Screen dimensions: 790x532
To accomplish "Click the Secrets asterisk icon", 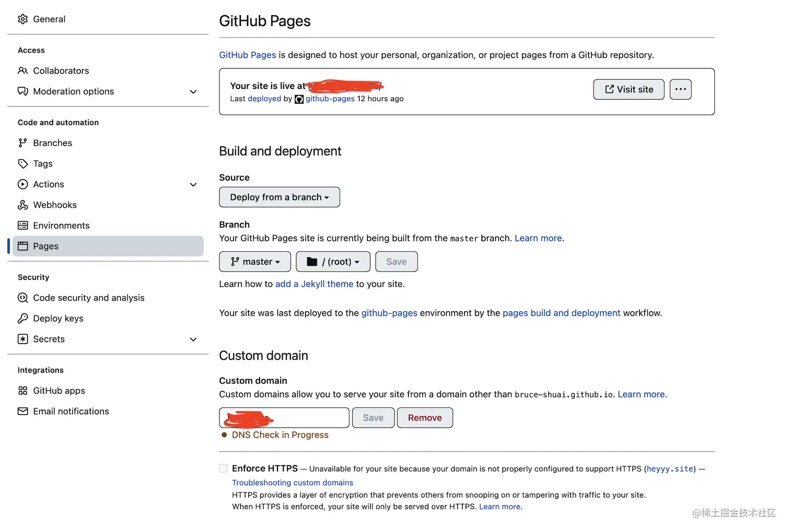I will pos(22,339).
